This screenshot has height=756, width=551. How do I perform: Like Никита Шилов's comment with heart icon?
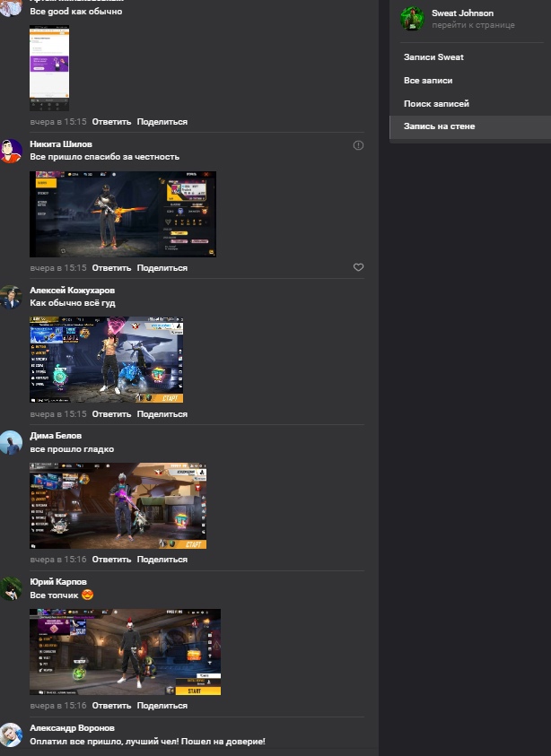pos(358,267)
